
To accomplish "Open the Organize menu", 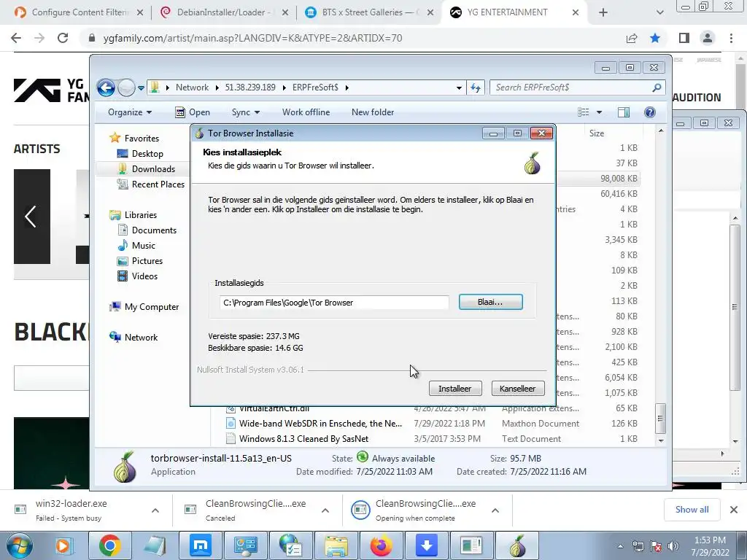I will point(130,112).
